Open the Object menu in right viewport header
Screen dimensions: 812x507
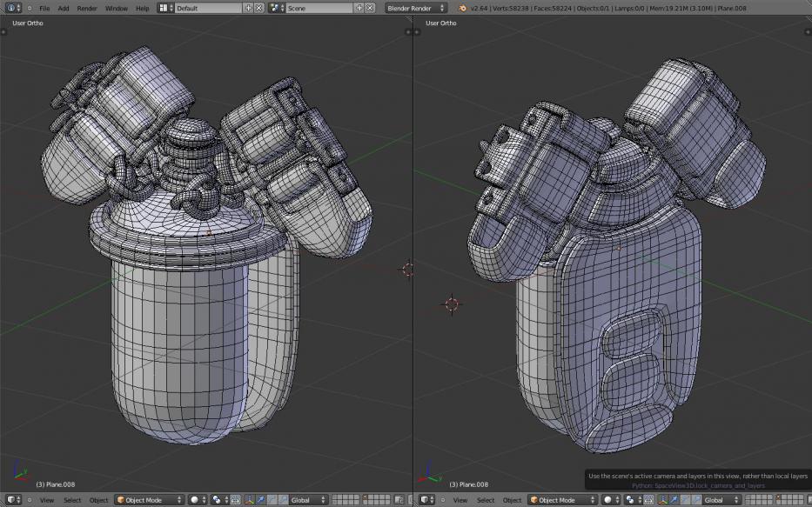513,500
